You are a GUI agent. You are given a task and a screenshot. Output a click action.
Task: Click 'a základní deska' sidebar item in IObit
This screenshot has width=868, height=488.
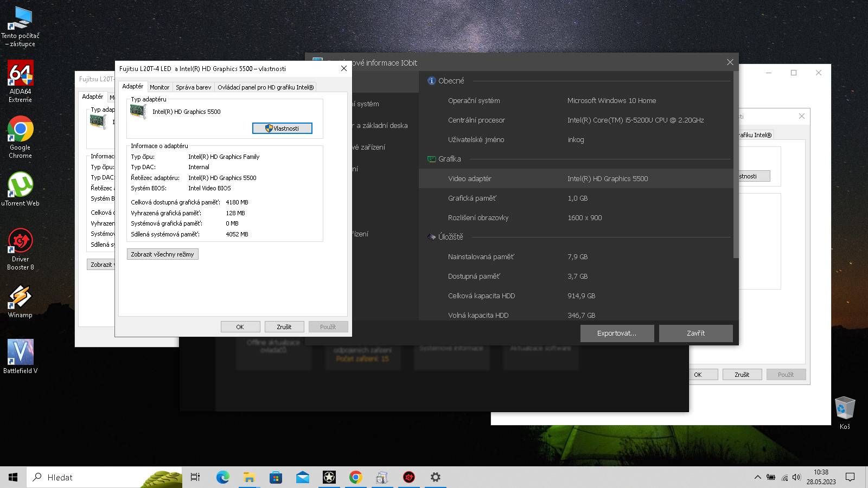(x=382, y=125)
